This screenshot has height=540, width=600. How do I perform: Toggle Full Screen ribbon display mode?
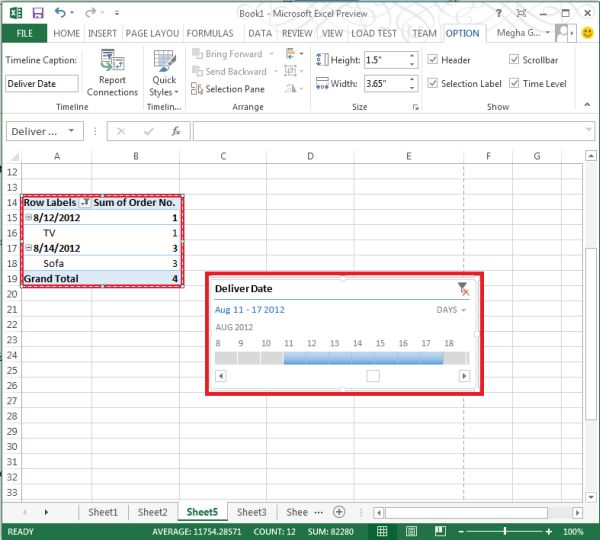click(x=521, y=13)
